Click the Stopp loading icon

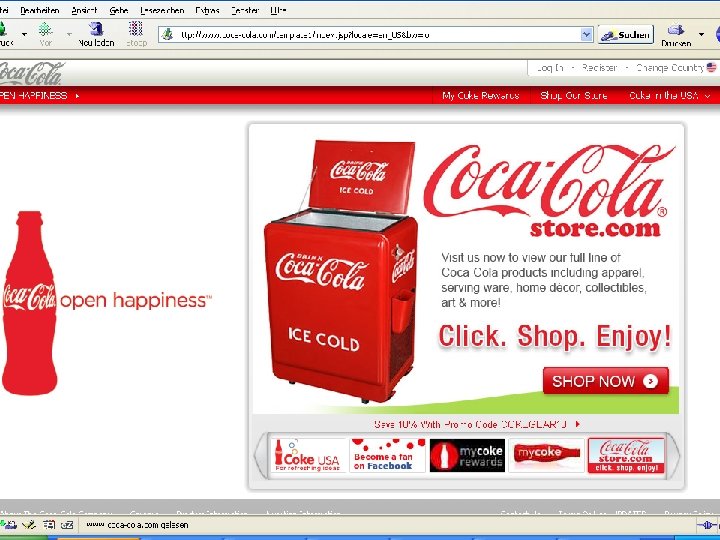pos(136,28)
